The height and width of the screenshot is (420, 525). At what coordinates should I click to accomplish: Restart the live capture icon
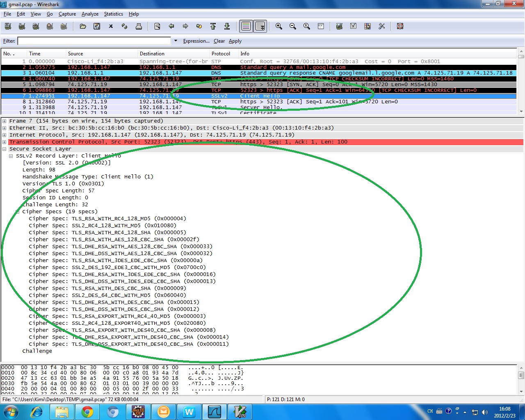[x=64, y=26]
